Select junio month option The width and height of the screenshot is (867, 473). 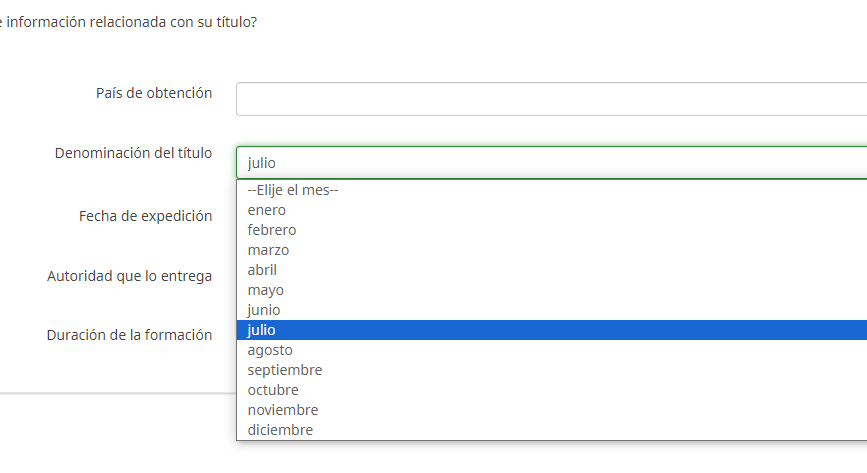pos(264,310)
